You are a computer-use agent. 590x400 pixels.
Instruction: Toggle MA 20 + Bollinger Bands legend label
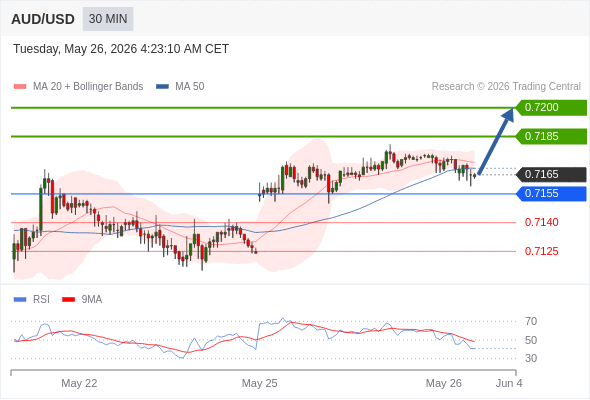tap(88, 87)
